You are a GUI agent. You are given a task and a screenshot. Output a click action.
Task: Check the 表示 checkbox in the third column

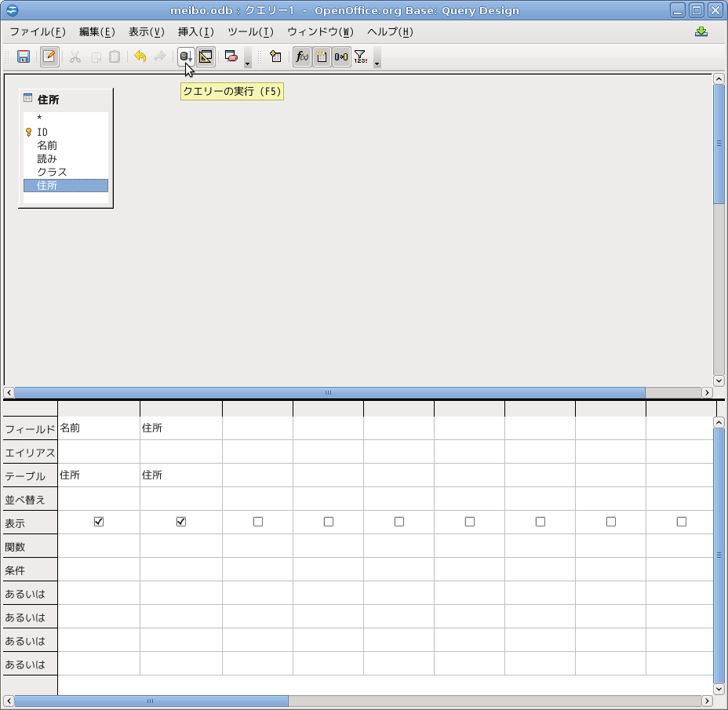click(x=258, y=522)
